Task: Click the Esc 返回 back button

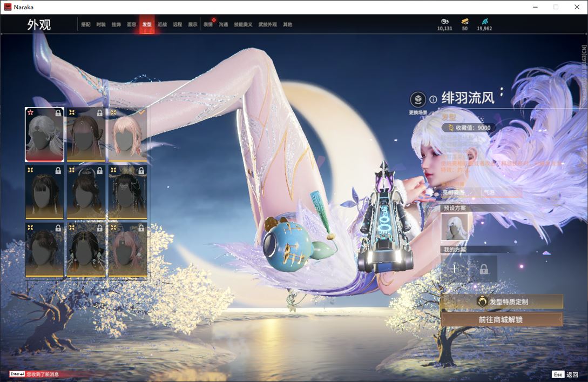Action: tap(565, 374)
